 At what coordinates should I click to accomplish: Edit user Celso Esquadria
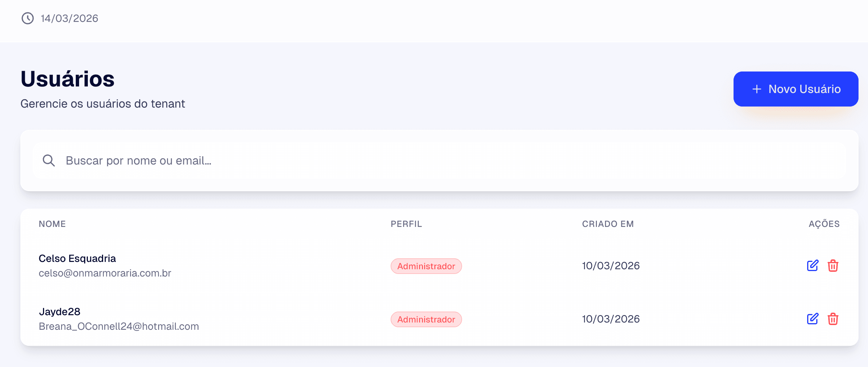[x=812, y=266]
